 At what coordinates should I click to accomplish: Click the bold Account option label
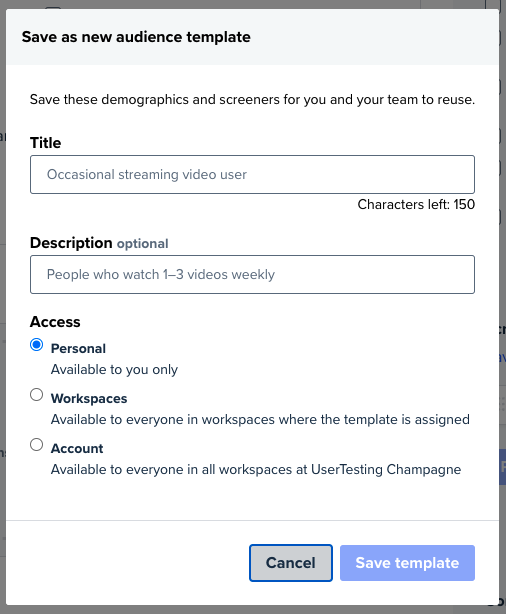[x=77, y=448]
